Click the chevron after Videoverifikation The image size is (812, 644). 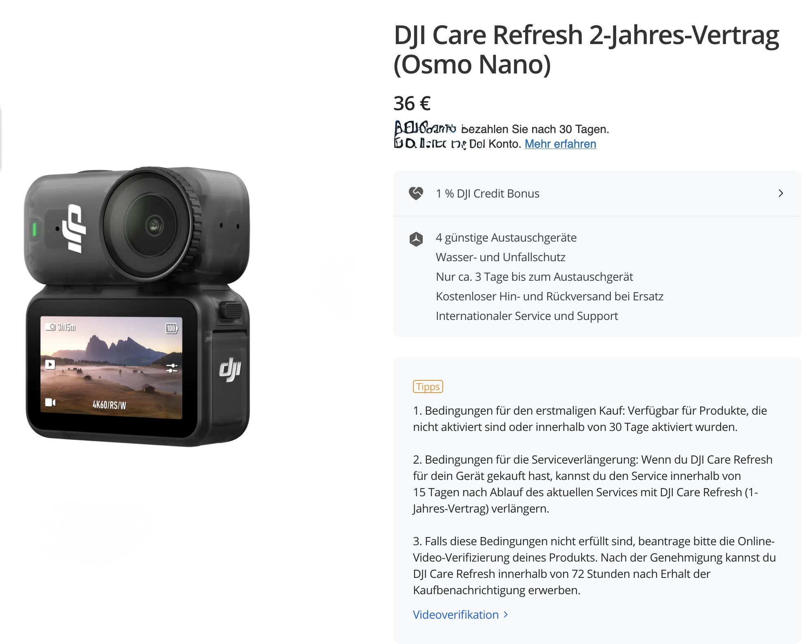[506, 614]
